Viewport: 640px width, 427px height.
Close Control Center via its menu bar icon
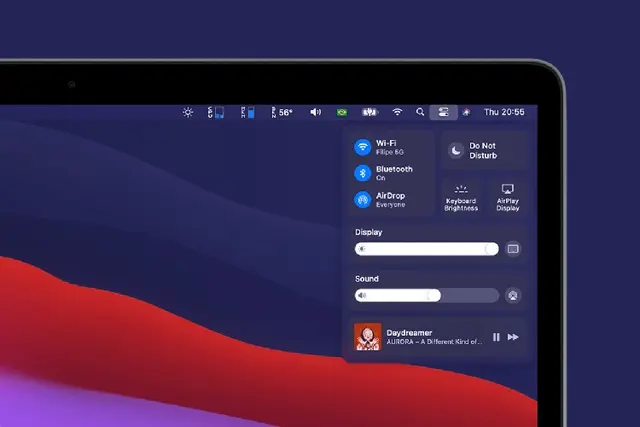(444, 112)
